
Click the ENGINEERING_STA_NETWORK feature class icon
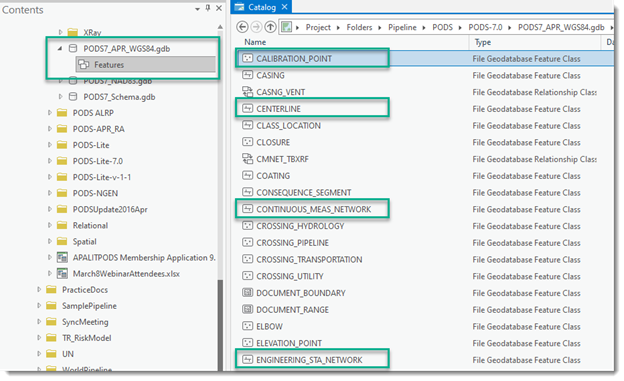pos(248,360)
